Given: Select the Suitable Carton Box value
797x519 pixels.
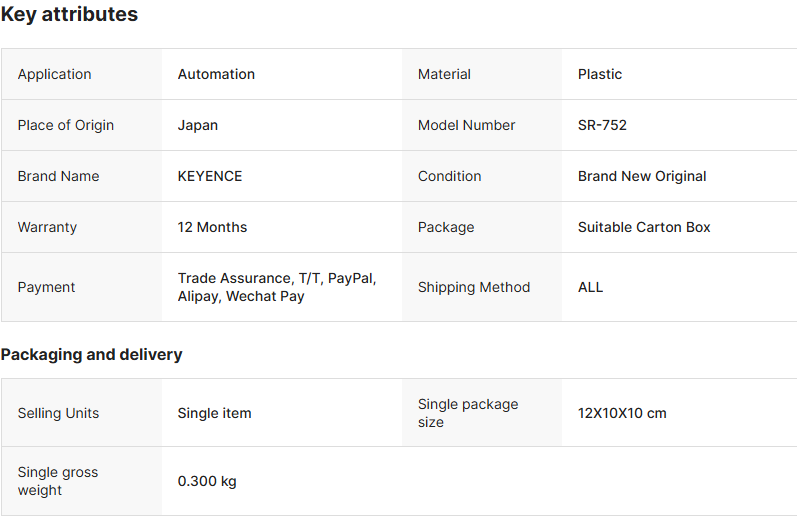Looking at the screenshot, I should pos(644,227).
